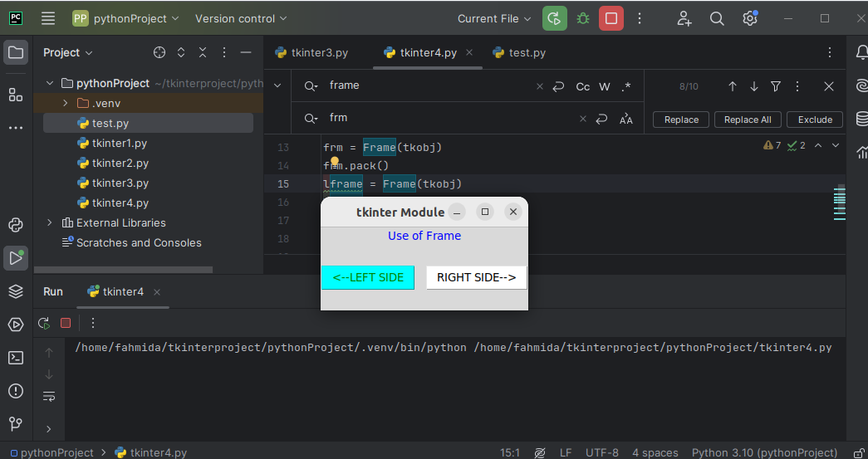Open search history dropdown for the frame field
Screen dimensions: 868x459
[x=311, y=85]
